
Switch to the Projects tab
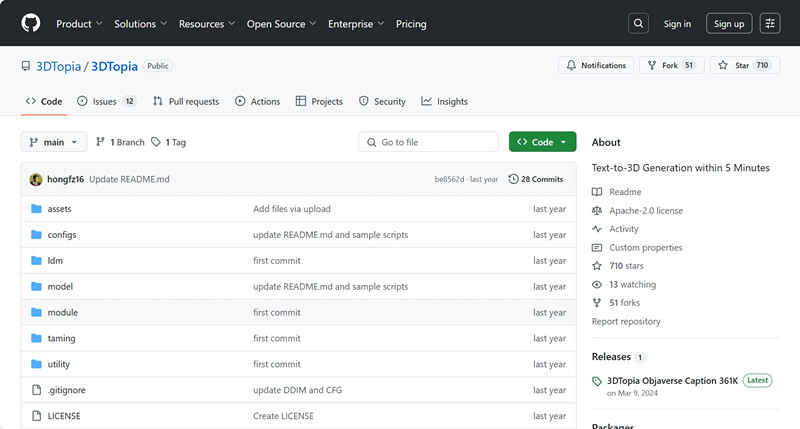coord(319,102)
